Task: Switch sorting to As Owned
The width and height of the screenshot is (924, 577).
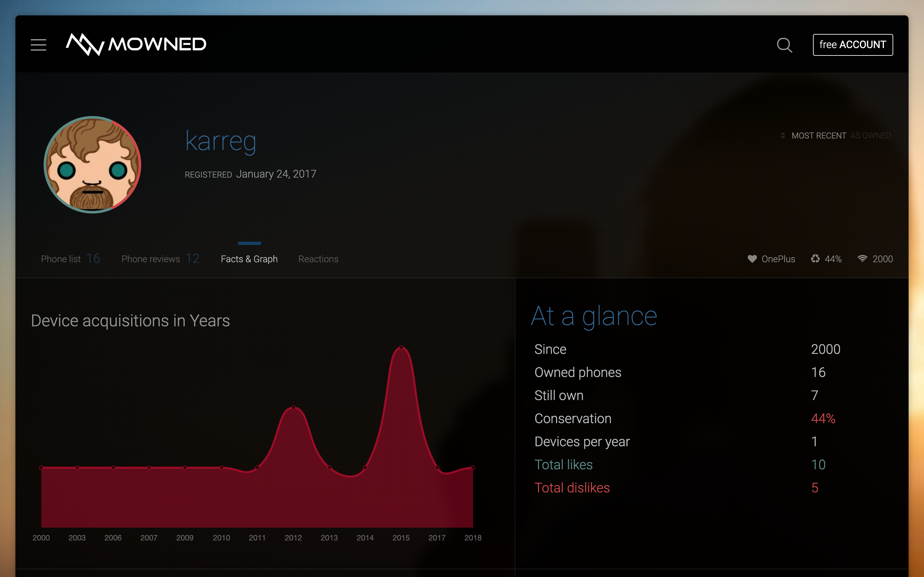Action: coord(870,136)
